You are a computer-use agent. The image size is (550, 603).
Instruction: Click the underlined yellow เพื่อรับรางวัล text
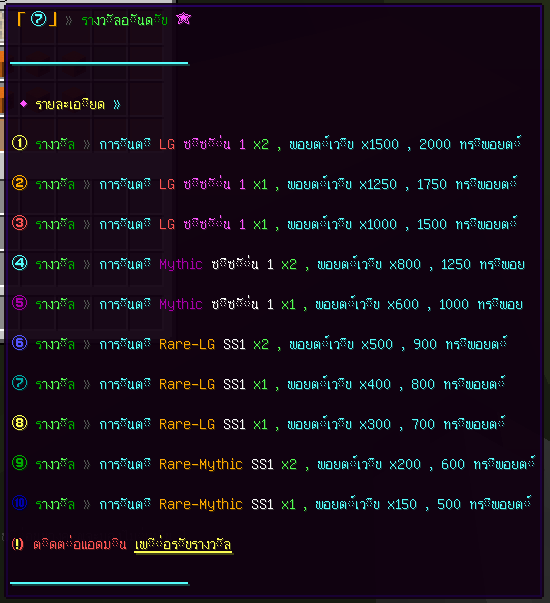(x=183, y=544)
